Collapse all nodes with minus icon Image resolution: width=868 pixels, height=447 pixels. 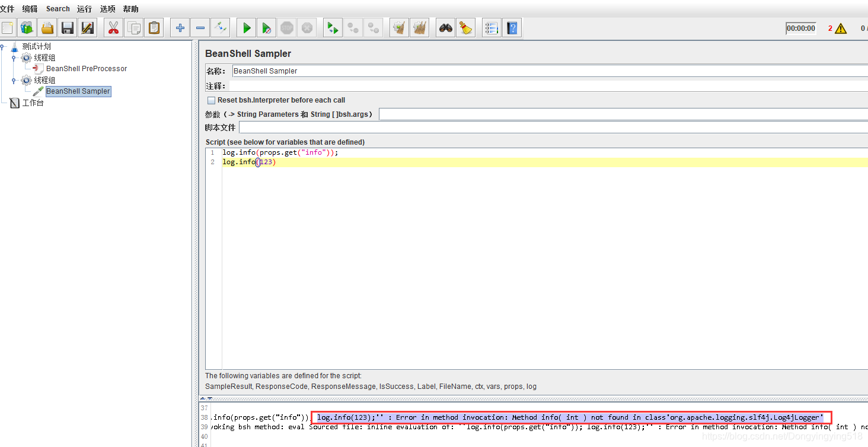pyautogui.click(x=200, y=28)
